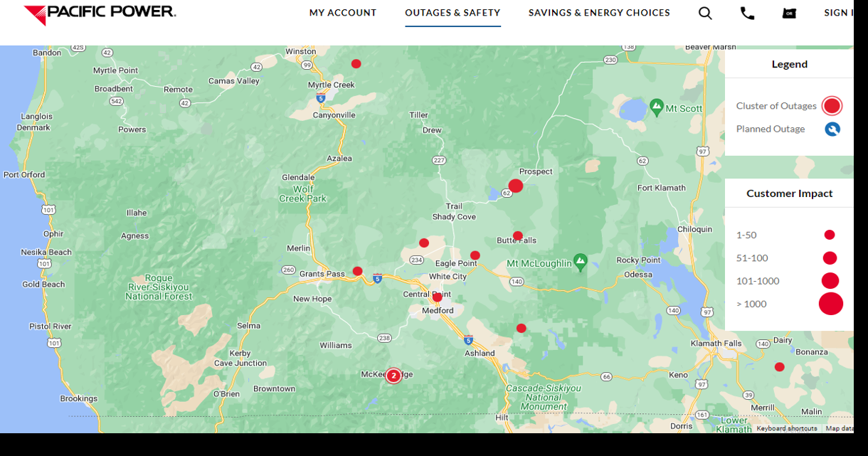The width and height of the screenshot is (868, 456).
Task: Select the outage marker at Central Point
Action: point(437,297)
